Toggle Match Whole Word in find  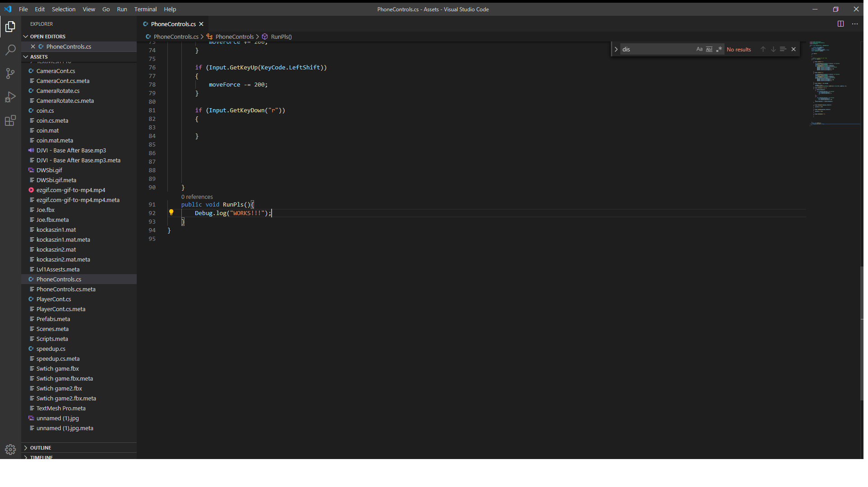pyautogui.click(x=709, y=49)
